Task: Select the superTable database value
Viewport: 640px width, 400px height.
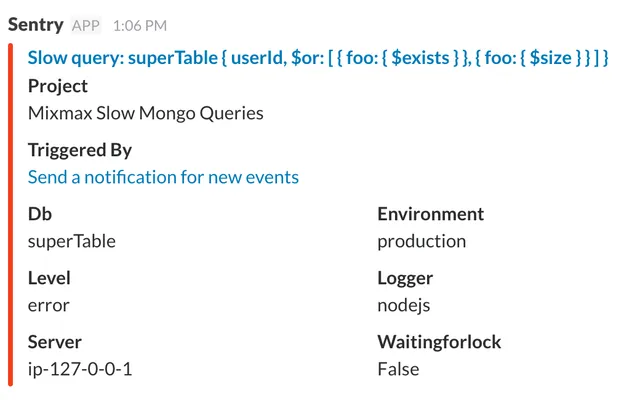Action: coord(71,241)
